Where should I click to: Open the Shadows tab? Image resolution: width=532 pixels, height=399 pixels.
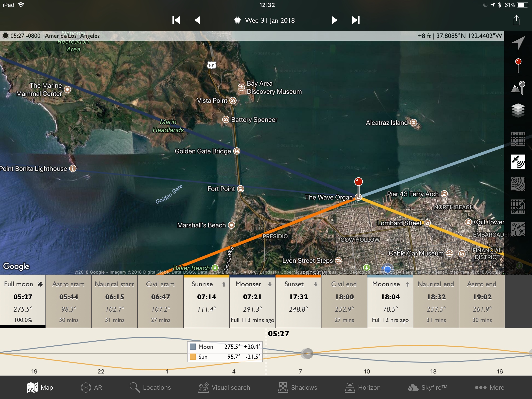coord(298,388)
